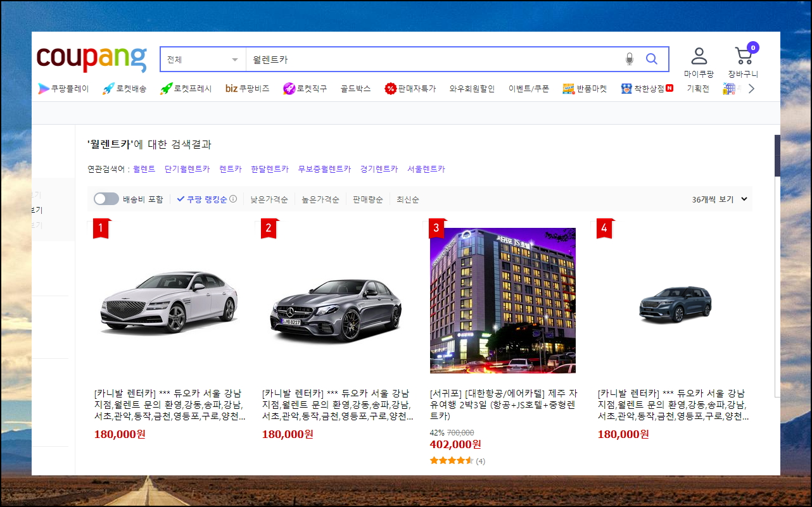Click related search 무보증월렌트카
This screenshot has width=812, height=507.
(324, 169)
